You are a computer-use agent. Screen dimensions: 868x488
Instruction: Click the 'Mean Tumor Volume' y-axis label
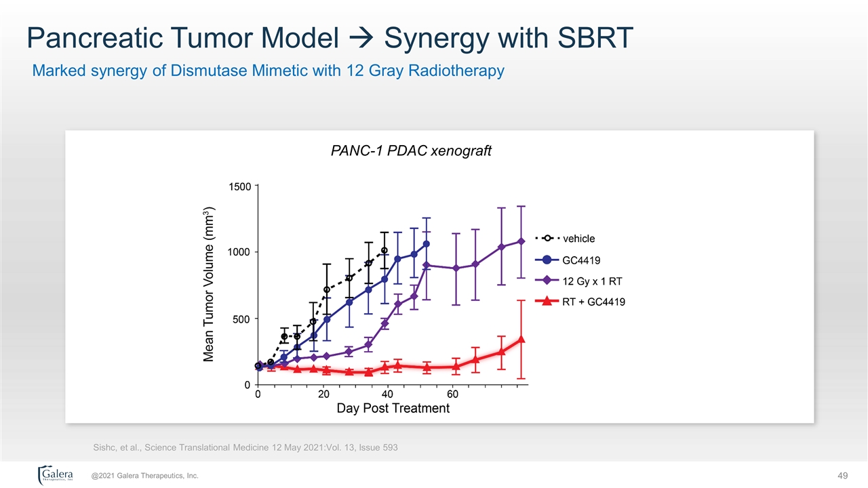(x=210, y=283)
